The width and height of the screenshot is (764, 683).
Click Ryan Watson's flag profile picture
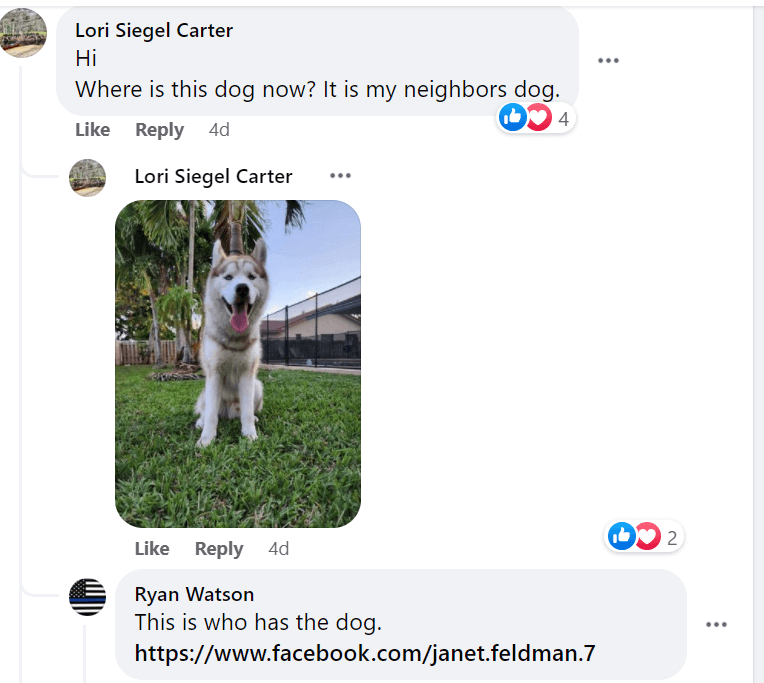[x=87, y=597]
